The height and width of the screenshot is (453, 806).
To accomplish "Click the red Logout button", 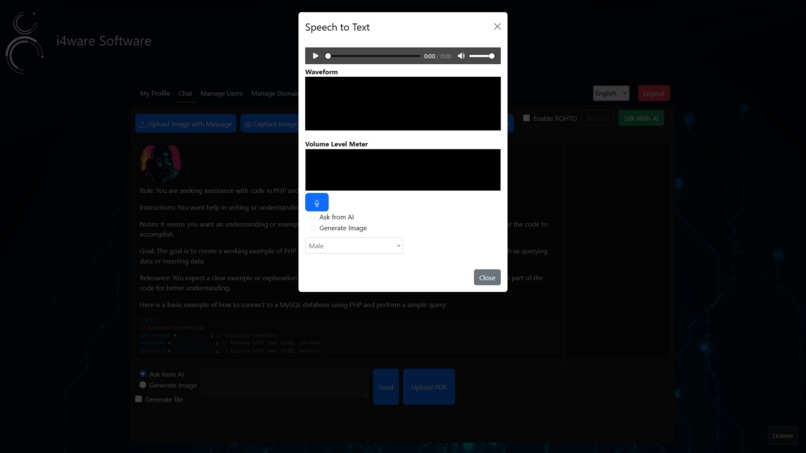I will pyautogui.click(x=653, y=93).
